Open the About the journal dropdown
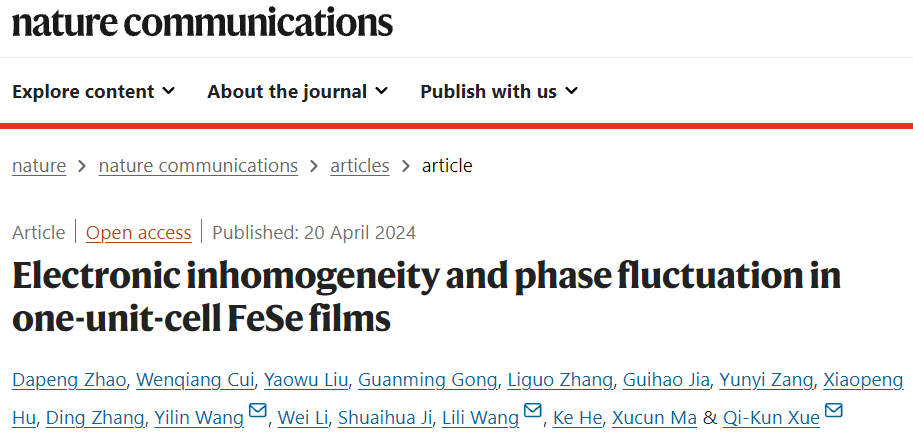 [298, 91]
